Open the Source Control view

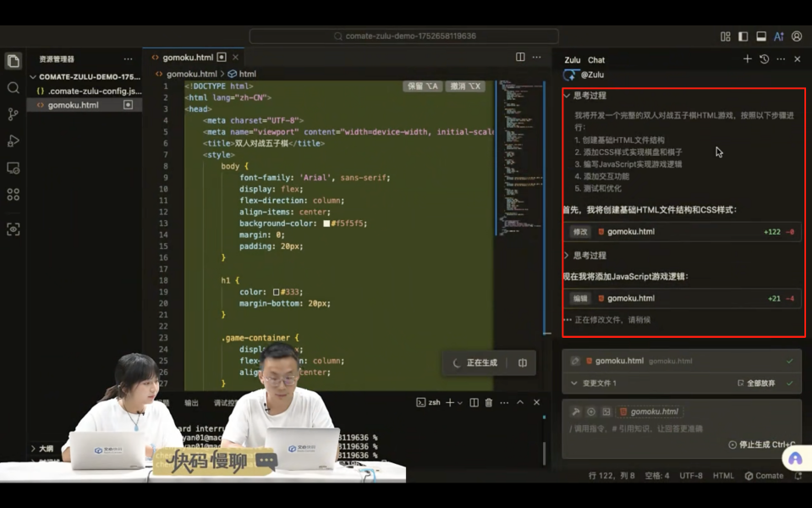pyautogui.click(x=14, y=114)
